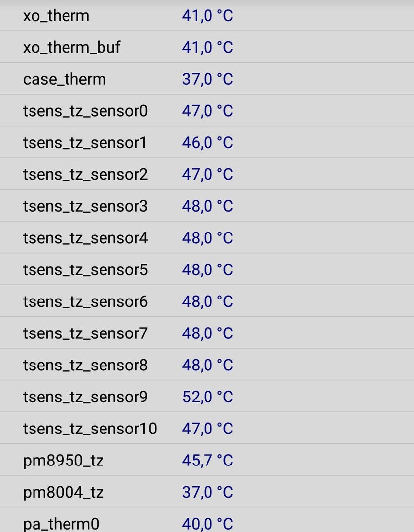Click the 45,7 °C temperature value

click(207, 460)
